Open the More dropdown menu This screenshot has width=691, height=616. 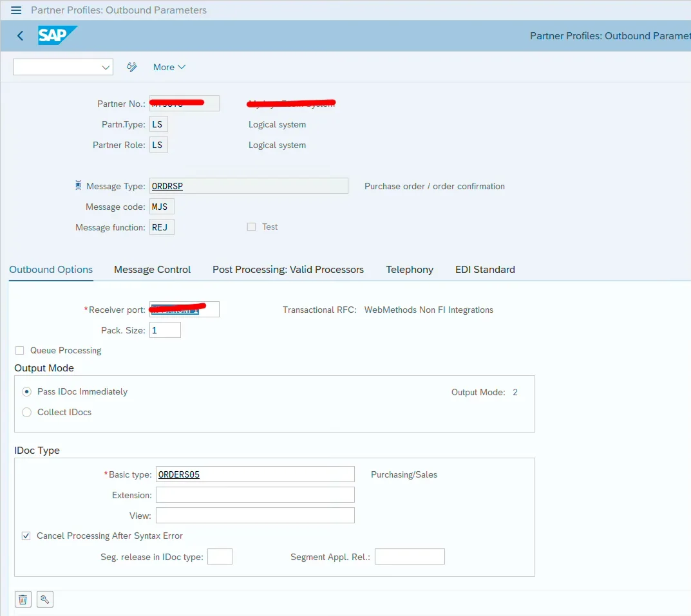click(169, 67)
